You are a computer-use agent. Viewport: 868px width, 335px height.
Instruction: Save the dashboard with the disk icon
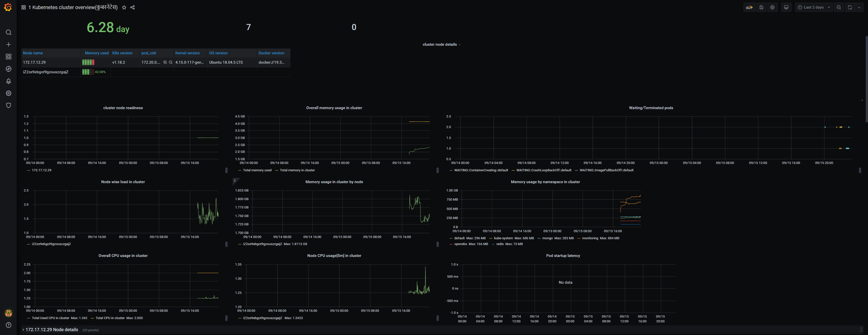pos(761,7)
